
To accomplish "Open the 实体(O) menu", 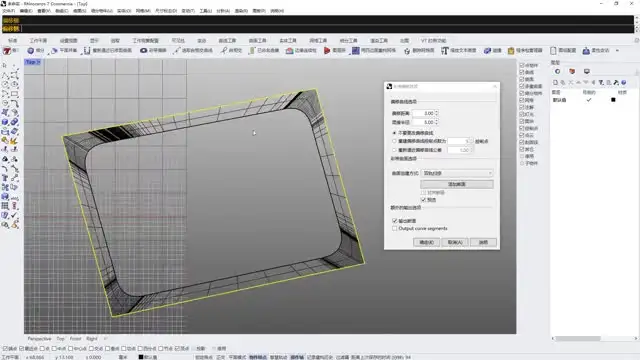I will click(x=124, y=11).
